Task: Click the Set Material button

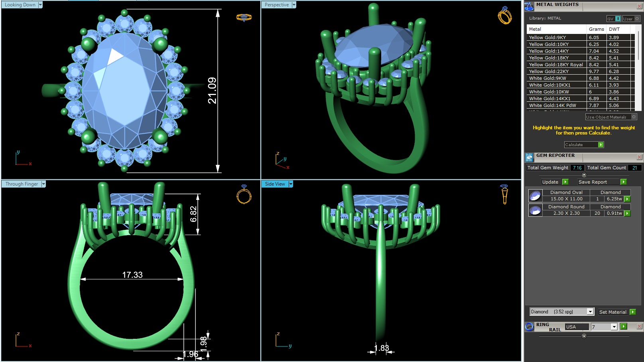Action: [613, 312]
